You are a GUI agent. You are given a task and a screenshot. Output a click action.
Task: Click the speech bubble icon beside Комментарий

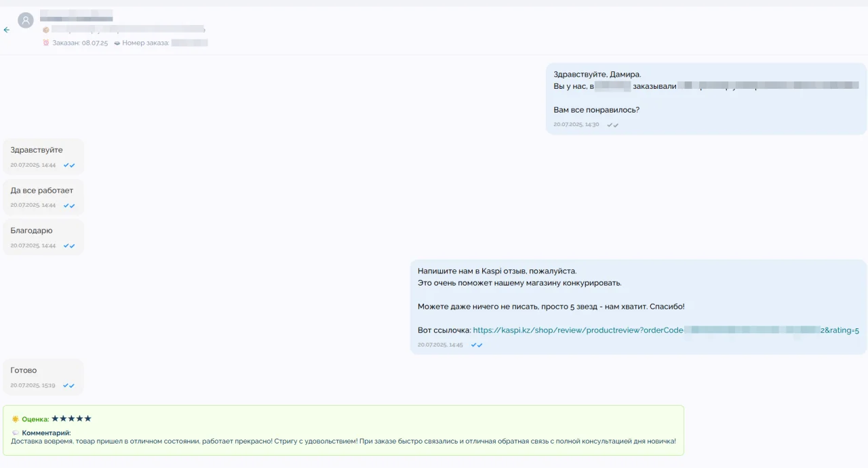[16, 433]
